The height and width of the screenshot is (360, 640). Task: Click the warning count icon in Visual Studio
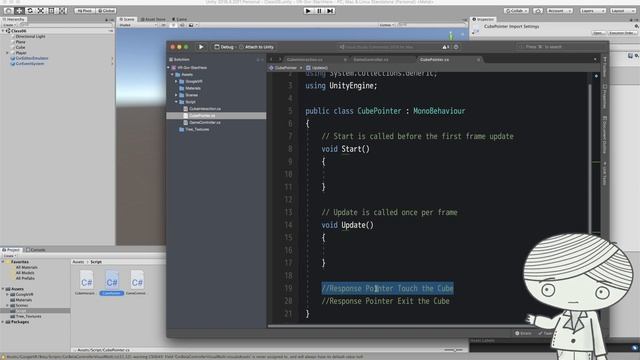[445, 47]
